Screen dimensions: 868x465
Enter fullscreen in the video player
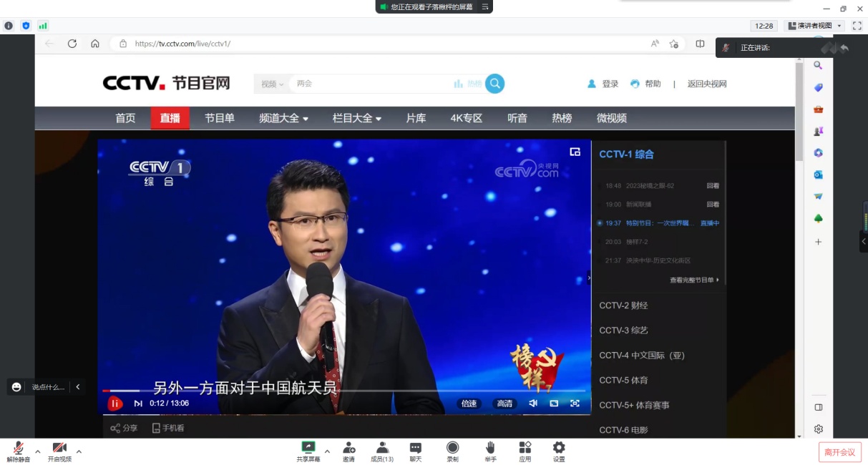(x=575, y=403)
